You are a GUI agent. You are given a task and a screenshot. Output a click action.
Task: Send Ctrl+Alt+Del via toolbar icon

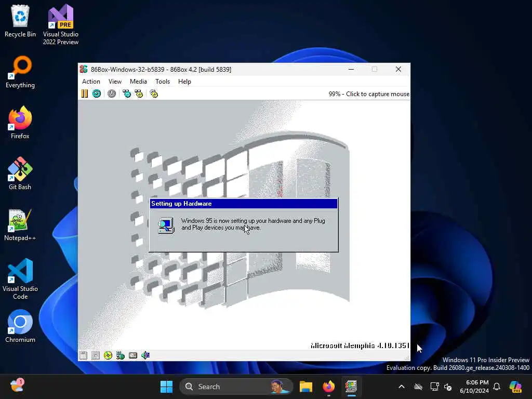[127, 94]
